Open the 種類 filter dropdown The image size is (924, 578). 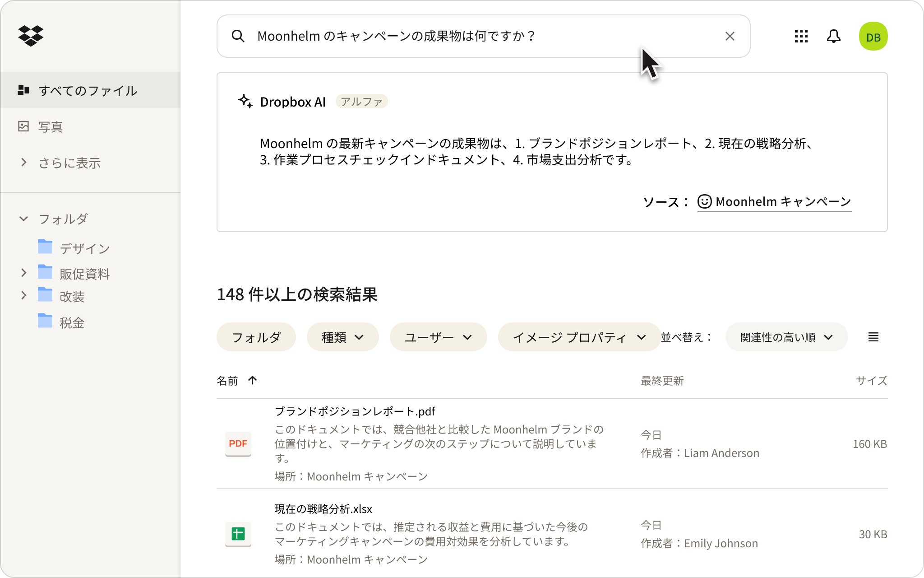[342, 337]
